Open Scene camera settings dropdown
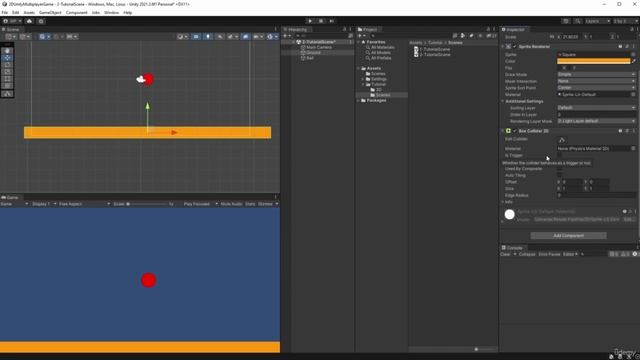Screen dimensions: 640x360 258,37
